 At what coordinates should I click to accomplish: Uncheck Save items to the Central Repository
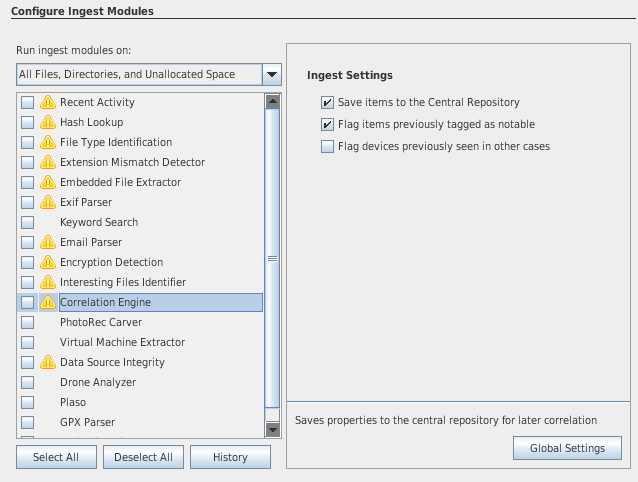click(327, 102)
